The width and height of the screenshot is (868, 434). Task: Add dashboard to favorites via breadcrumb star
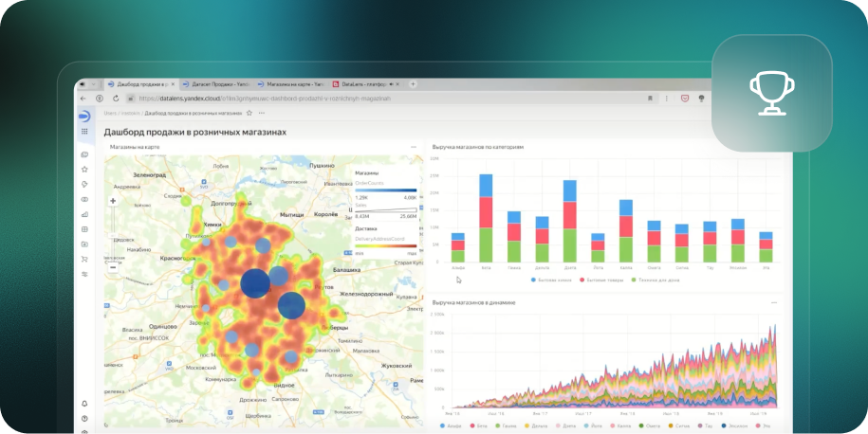249,113
